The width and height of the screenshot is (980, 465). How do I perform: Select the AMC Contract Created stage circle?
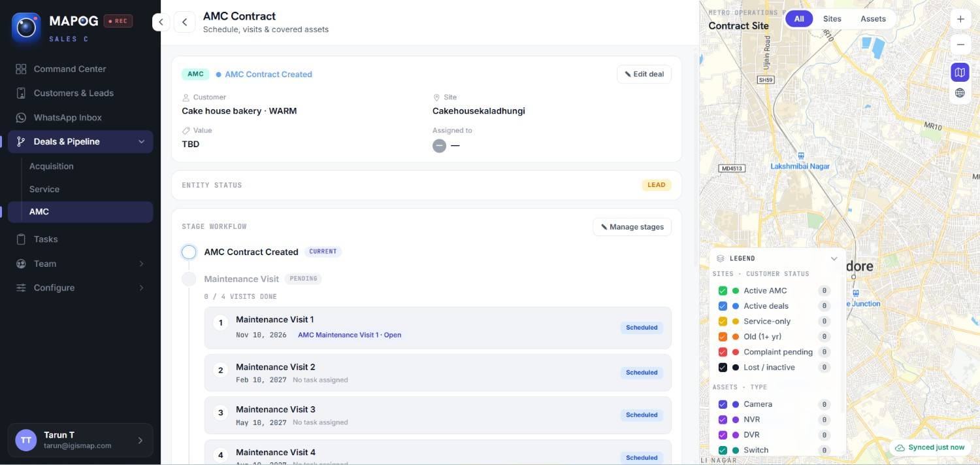click(189, 252)
